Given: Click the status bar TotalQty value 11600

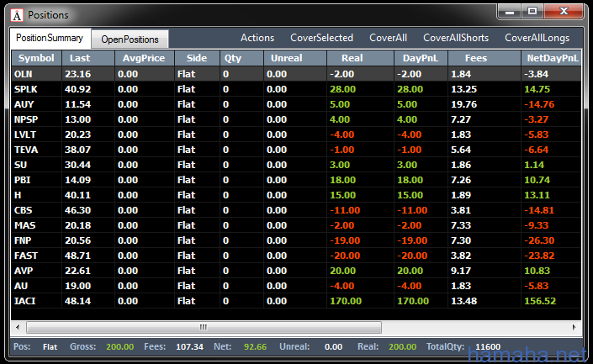Looking at the screenshot, I should [488, 346].
